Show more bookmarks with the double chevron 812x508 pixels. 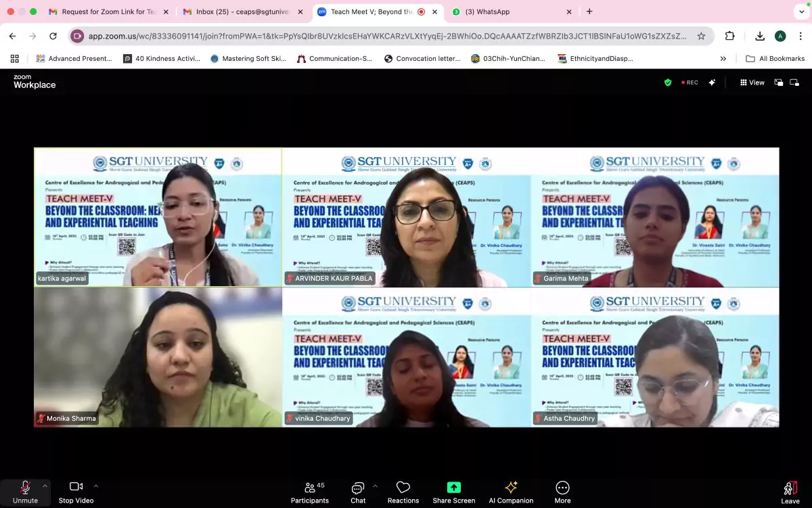723,59
